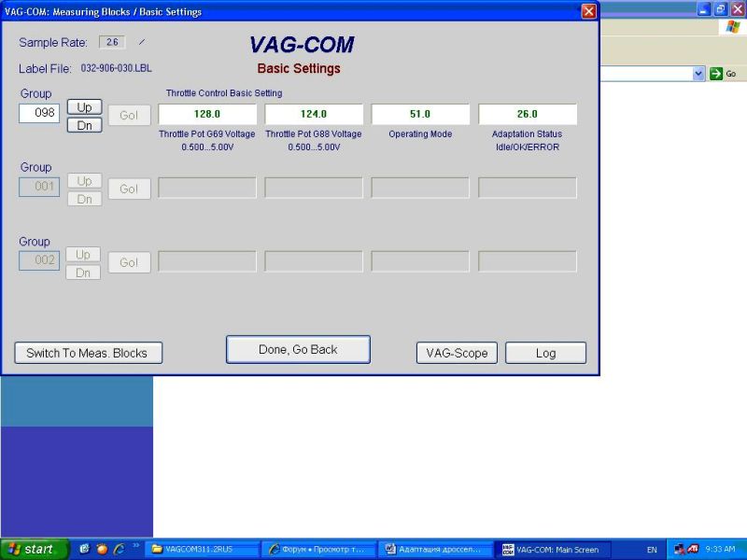The width and height of the screenshot is (747, 560).
Task: Open the Start menu
Action: pyautogui.click(x=35, y=550)
